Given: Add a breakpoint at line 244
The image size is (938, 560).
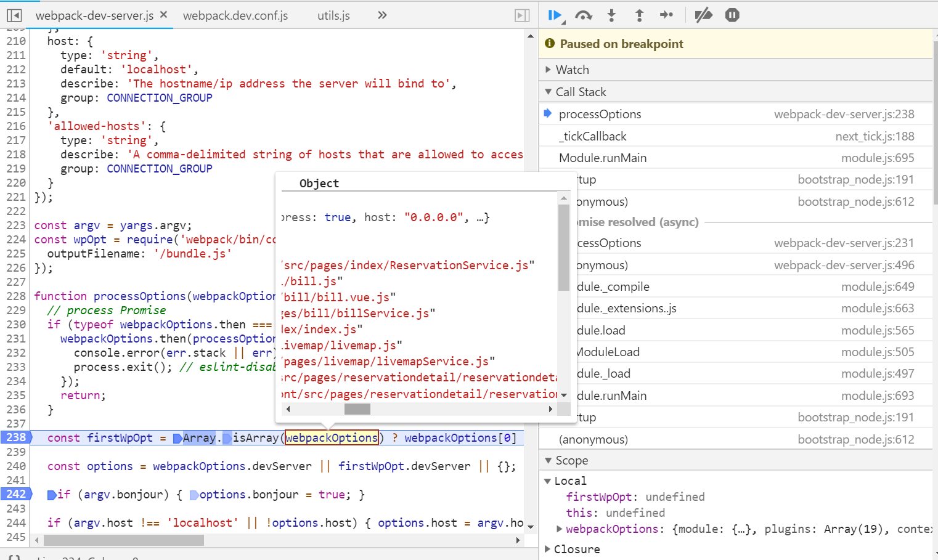Looking at the screenshot, I should tap(16, 522).
